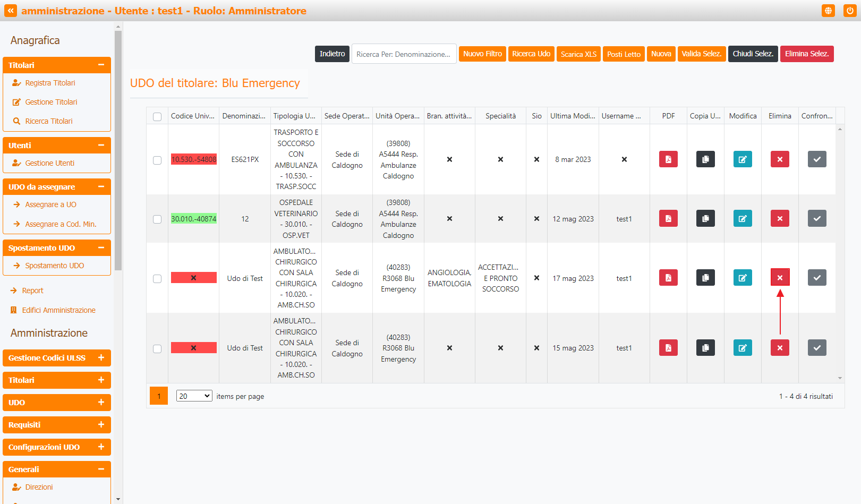The image size is (861, 504).
Task: Open the items per page dropdown
Action: point(194,396)
